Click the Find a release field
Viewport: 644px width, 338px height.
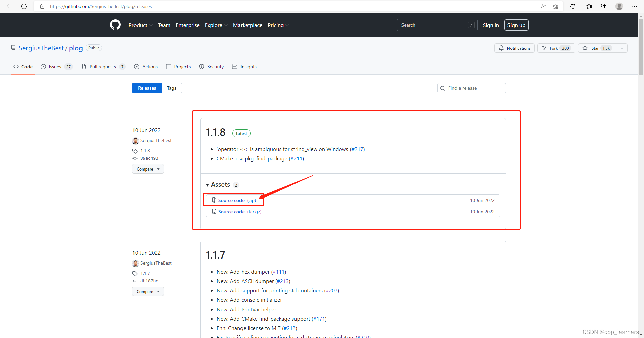coord(472,88)
